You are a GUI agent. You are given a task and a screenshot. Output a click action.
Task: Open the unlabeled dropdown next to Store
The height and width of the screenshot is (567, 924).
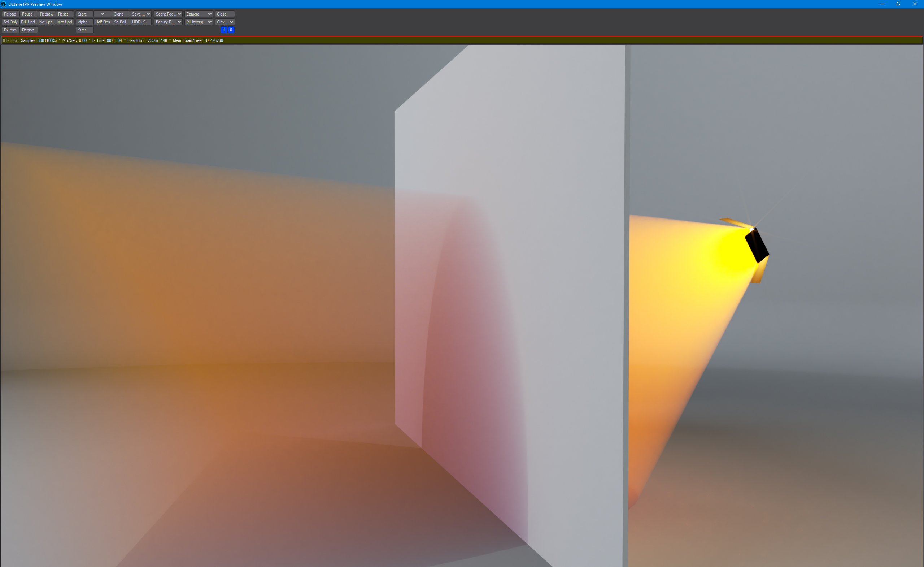coord(103,14)
